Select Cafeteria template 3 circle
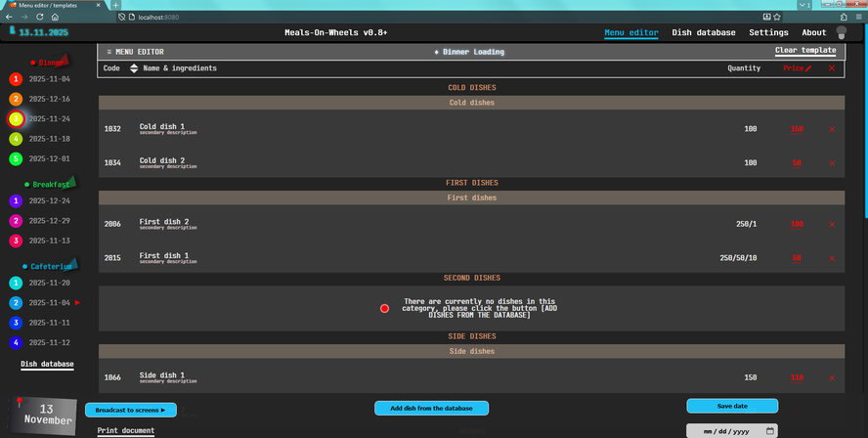Screen dimensions: 868x438 [x=16, y=323]
